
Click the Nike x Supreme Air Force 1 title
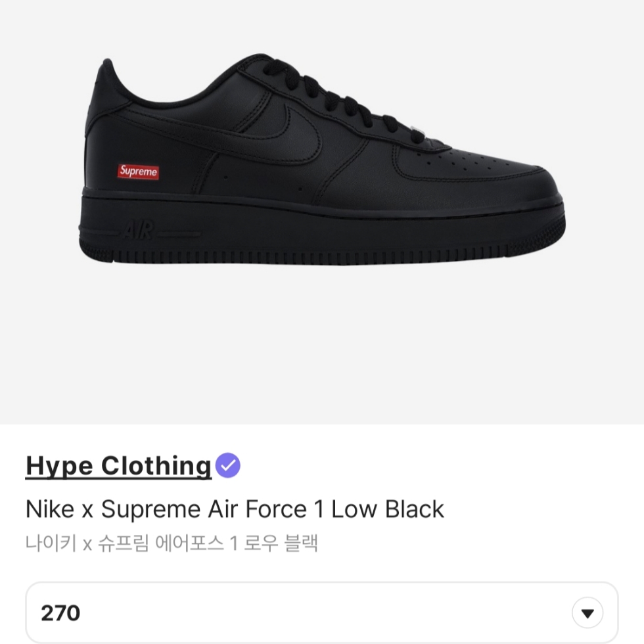click(235, 509)
